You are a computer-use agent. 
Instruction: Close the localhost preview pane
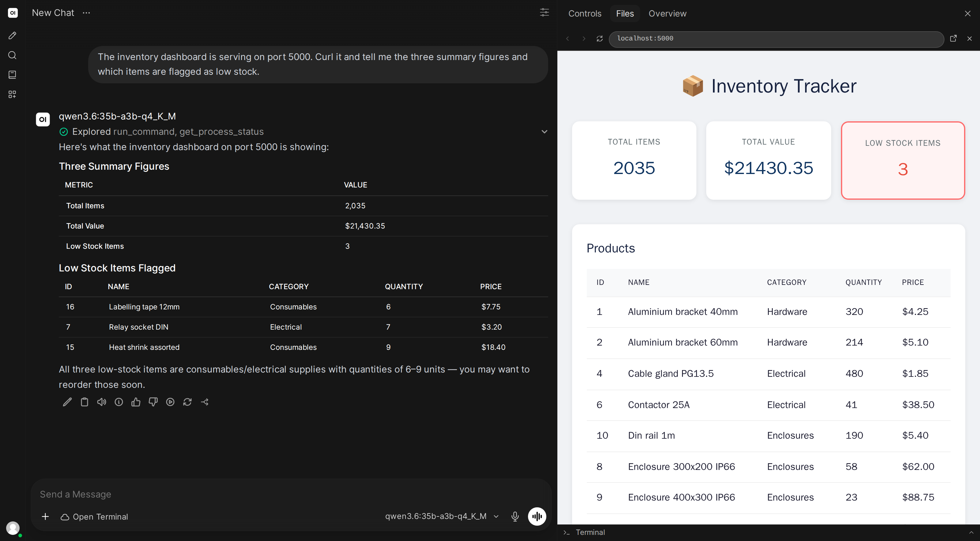[969, 38]
